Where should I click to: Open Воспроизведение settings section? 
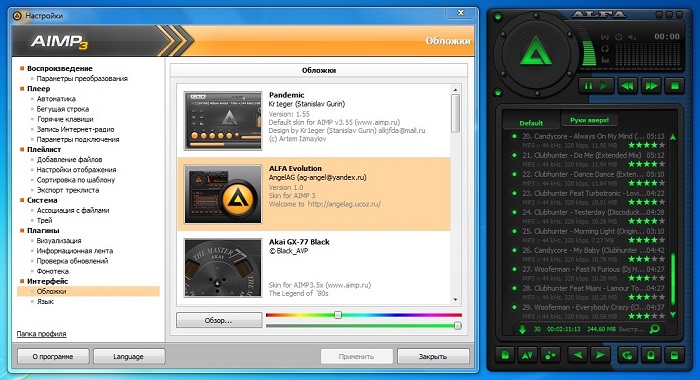60,68
